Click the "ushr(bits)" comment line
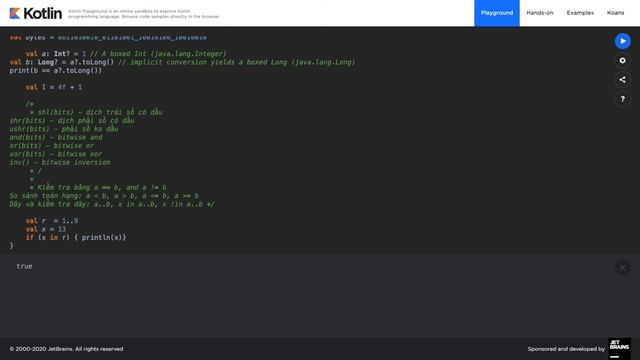This screenshot has width=640, height=360. [64, 129]
